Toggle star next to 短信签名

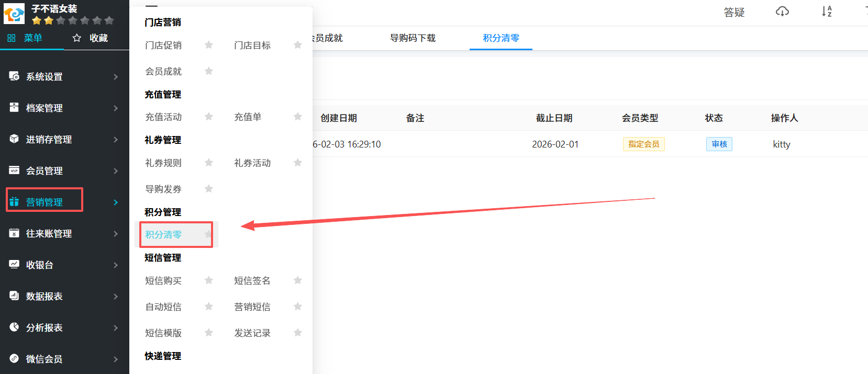click(298, 280)
